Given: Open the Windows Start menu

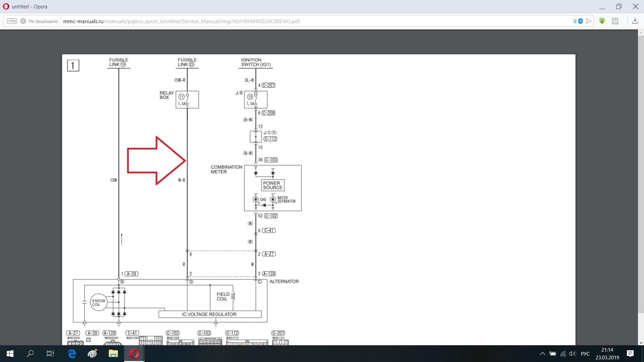Looking at the screenshot, I should coord(10,354).
